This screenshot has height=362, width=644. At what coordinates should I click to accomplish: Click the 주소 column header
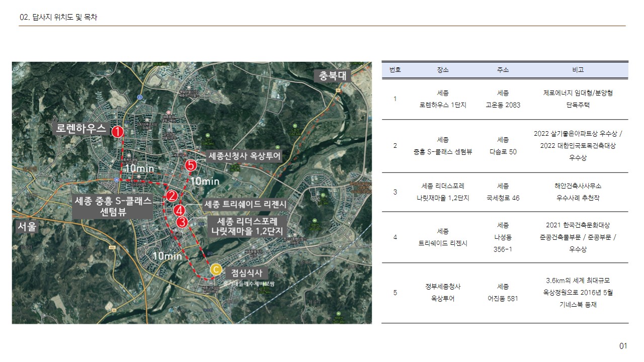(x=503, y=70)
